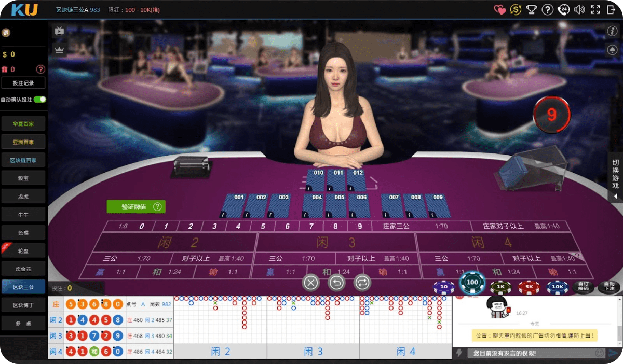This screenshot has height=364, width=623.
Task: Click the gold dollar transfer icon
Action: click(516, 9)
